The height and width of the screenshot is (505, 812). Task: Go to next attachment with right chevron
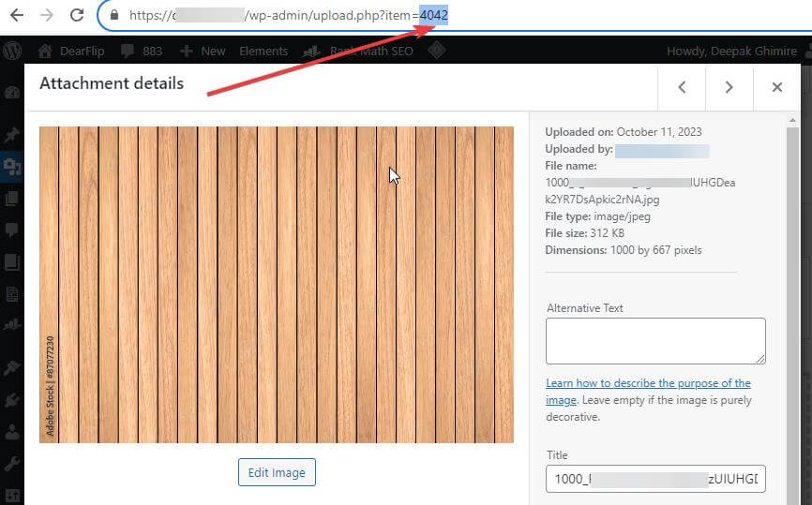[x=729, y=87]
